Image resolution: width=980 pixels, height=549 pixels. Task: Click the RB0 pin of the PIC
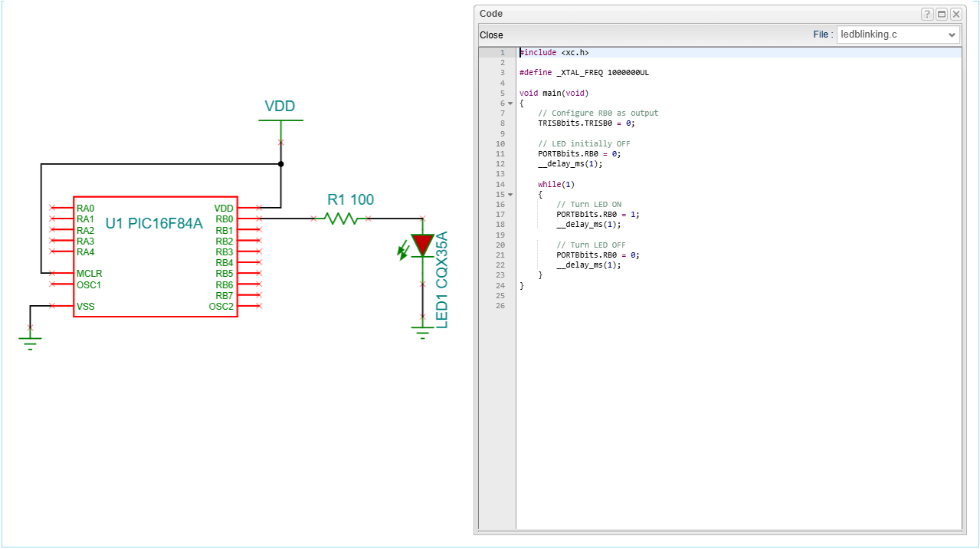tap(225, 219)
